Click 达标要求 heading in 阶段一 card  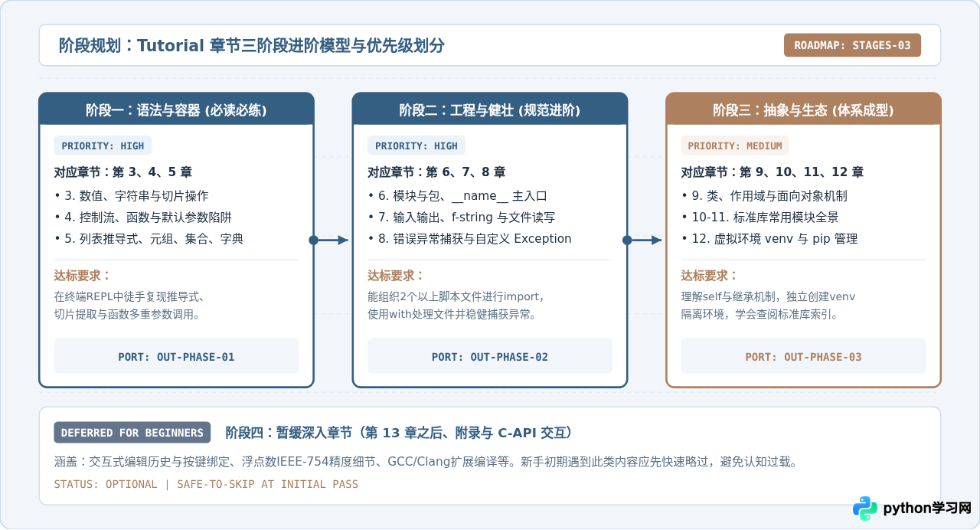click(x=82, y=276)
